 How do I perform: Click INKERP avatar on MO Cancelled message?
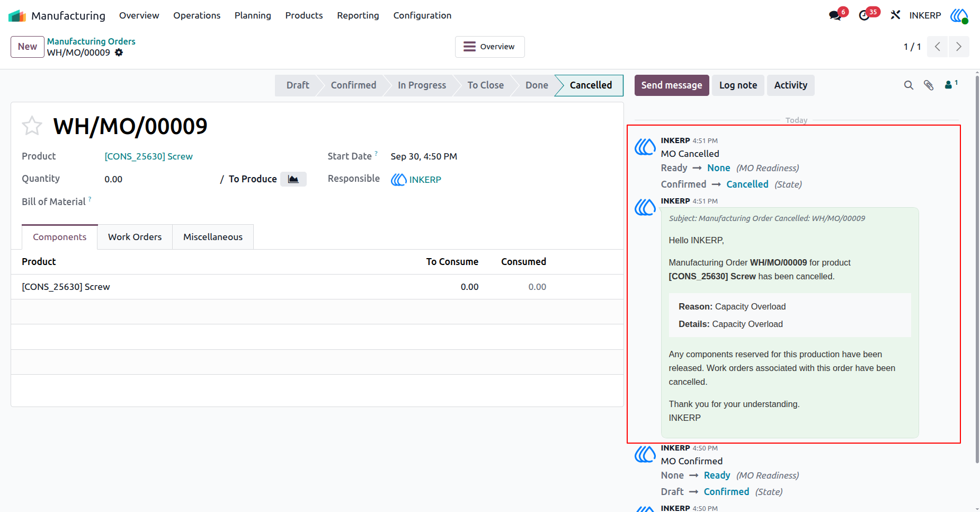point(645,147)
